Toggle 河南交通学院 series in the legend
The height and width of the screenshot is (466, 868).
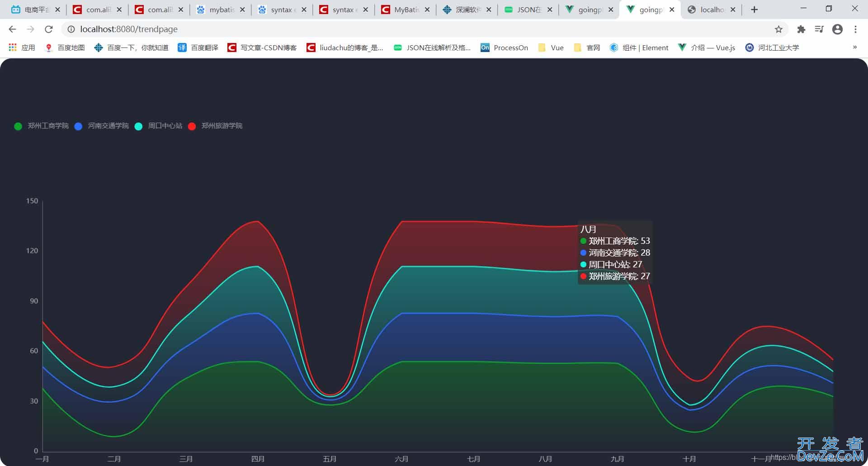[x=102, y=126]
